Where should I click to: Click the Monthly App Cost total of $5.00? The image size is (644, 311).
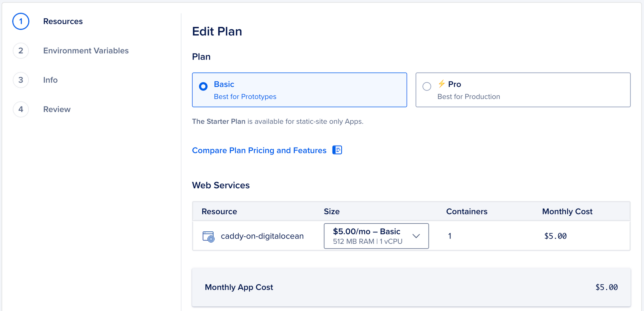(607, 287)
